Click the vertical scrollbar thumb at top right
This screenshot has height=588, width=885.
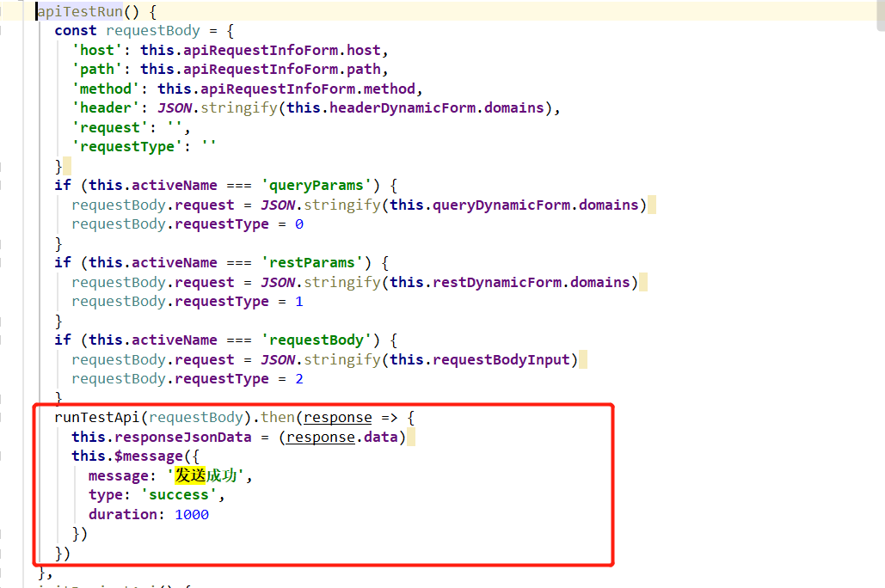click(881, 15)
